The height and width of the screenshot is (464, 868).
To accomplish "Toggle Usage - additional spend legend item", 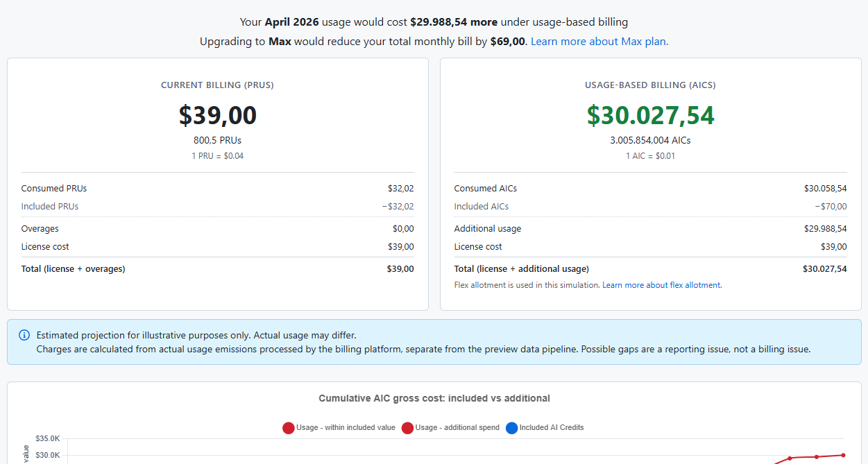I will [x=450, y=428].
